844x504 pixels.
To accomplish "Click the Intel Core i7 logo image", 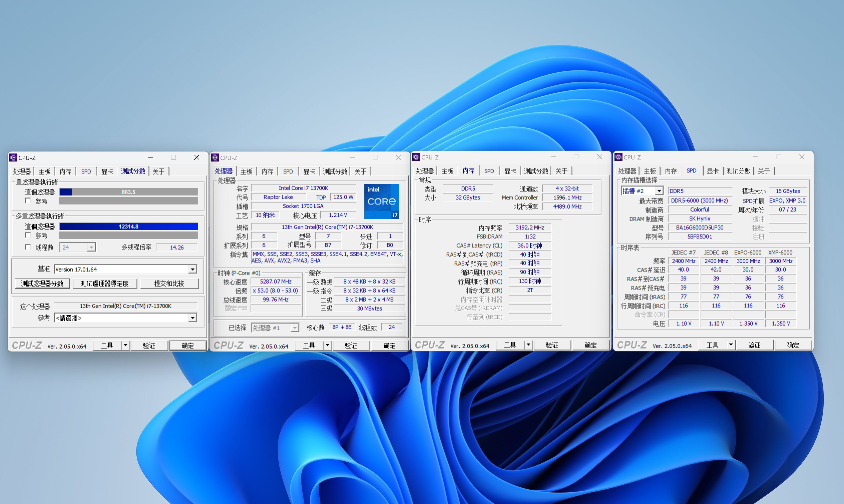I will coord(381,201).
